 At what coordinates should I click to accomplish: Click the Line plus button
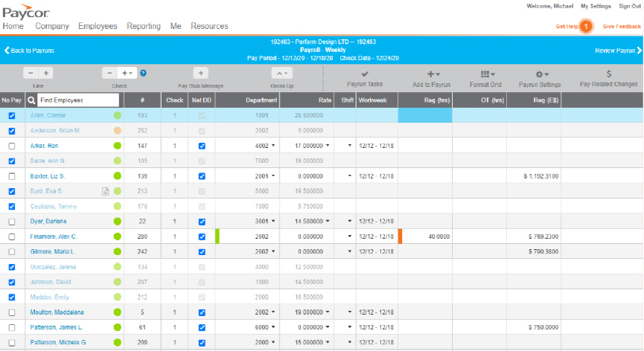point(46,73)
